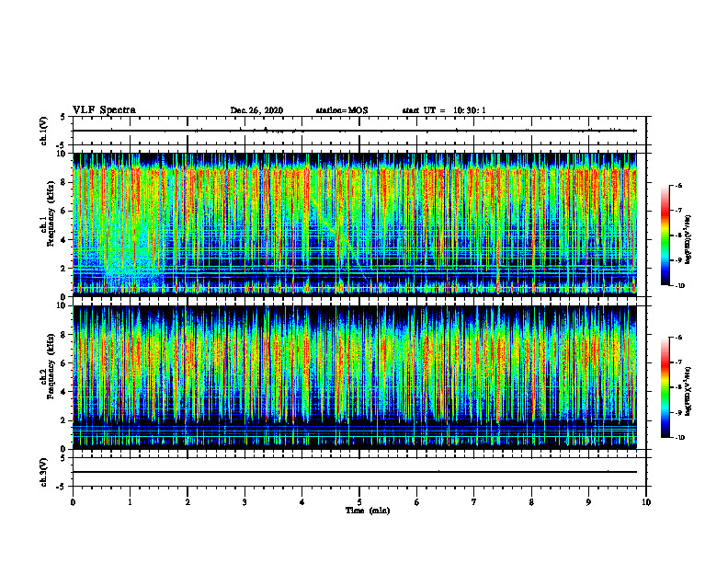Click the "4" tick on ch.1 frequency axis
Image resolution: width=728 pixels, height=563 pixels.
[64, 240]
